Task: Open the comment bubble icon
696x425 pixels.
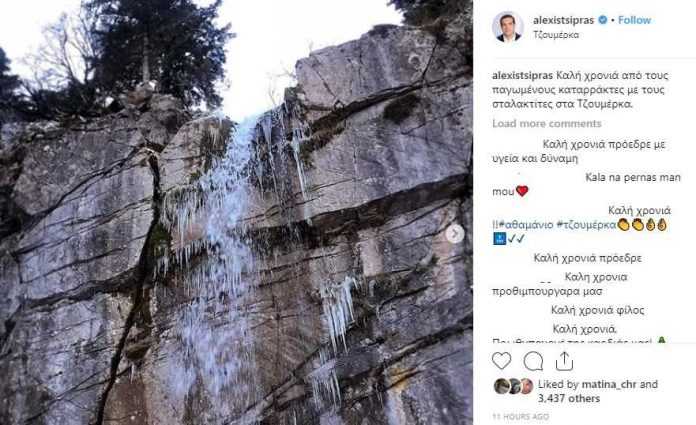Action: point(534,361)
